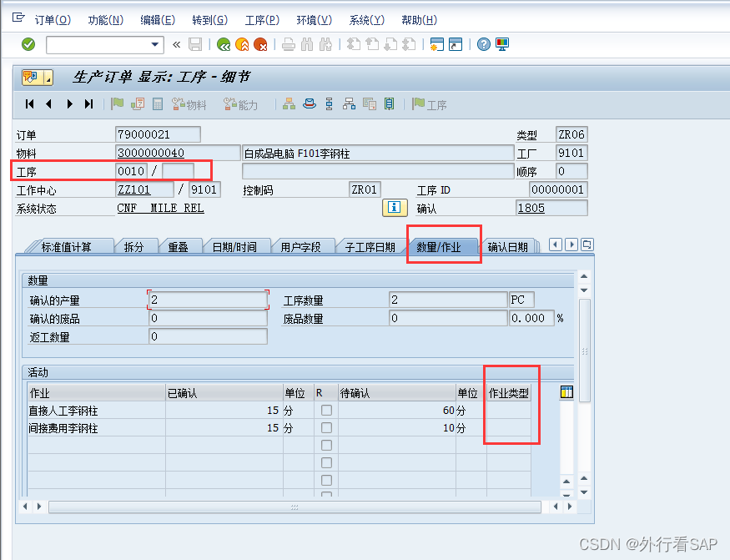The image size is (730, 560).
Task: Click the Find binoculars icon
Action: click(x=307, y=45)
